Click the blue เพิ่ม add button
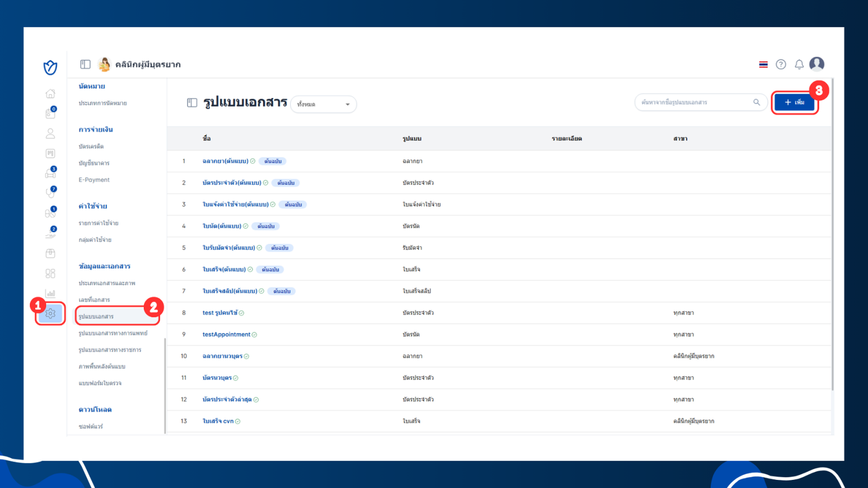This screenshot has width=868, height=488. [x=794, y=102]
